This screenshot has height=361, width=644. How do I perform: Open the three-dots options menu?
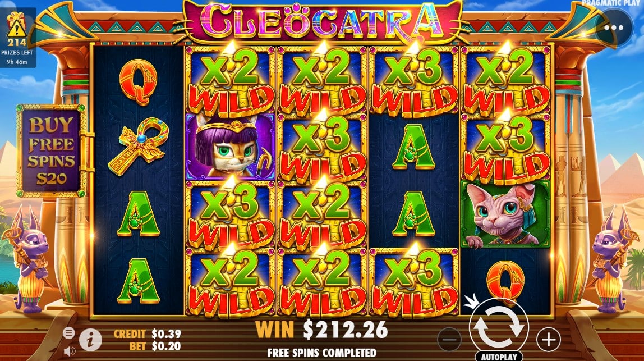pyautogui.click(x=614, y=28)
